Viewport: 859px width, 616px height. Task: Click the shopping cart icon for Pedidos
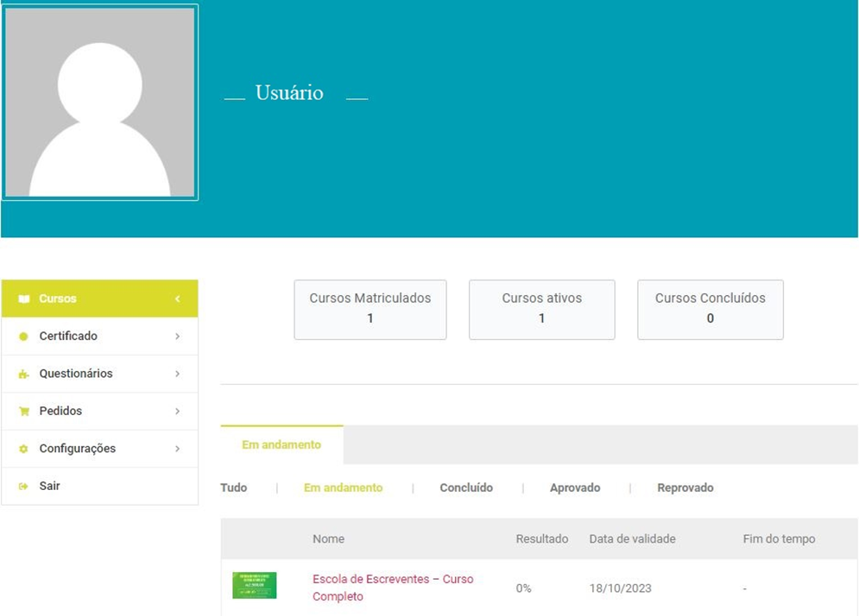click(x=24, y=412)
